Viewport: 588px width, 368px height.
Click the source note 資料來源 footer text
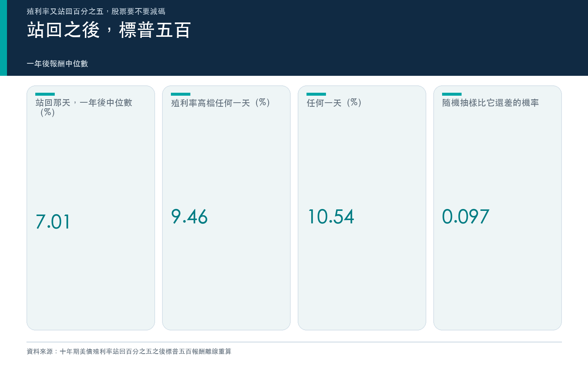point(129,351)
